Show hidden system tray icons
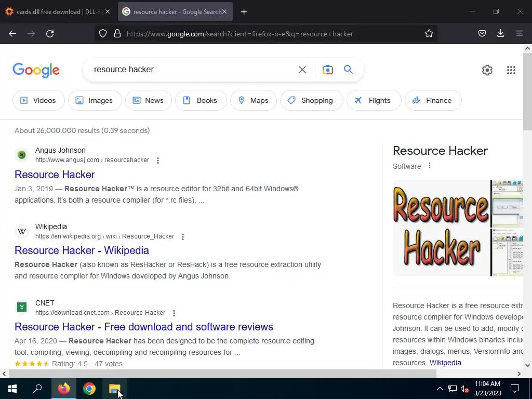This screenshot has width=532, height=399. [x=440, y=389]
